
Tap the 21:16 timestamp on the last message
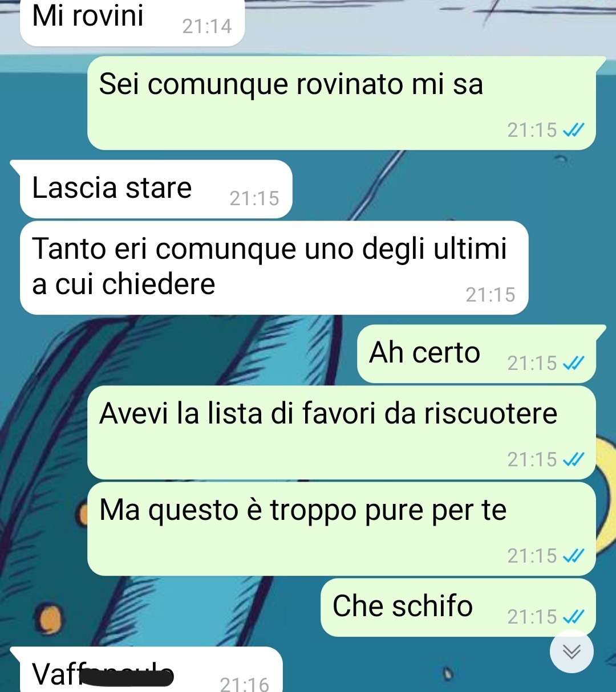tap(244, 683)
